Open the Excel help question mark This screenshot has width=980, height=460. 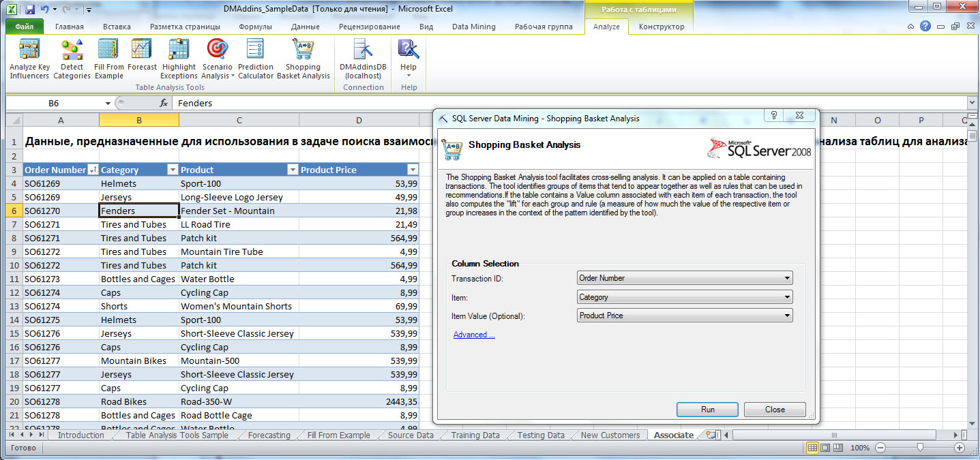coord(925,27)
